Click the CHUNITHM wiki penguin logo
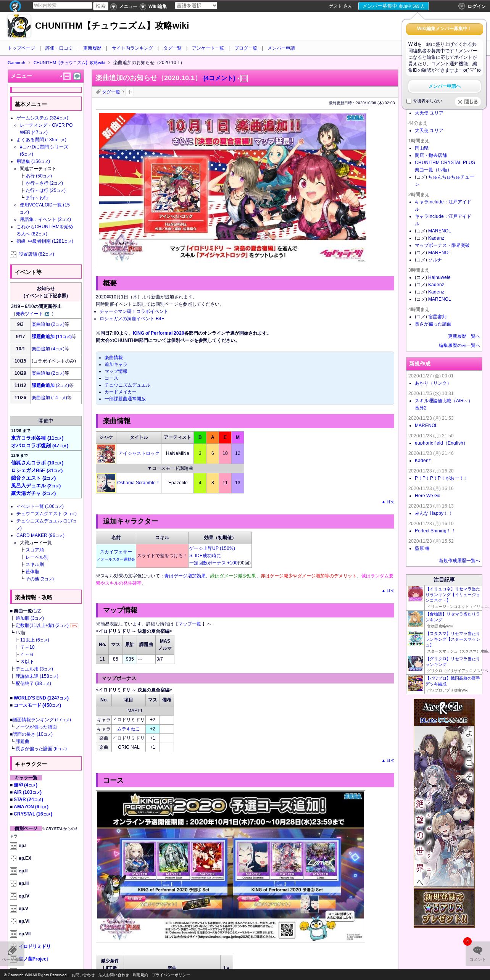Viewport: 490px width, 980px height. pyautogui.click(x=19, y=26)
